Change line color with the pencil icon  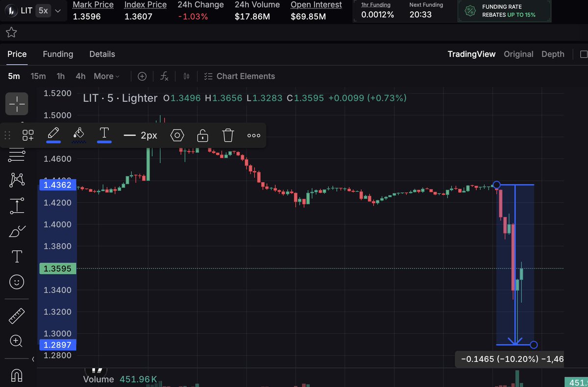(54, 135)
